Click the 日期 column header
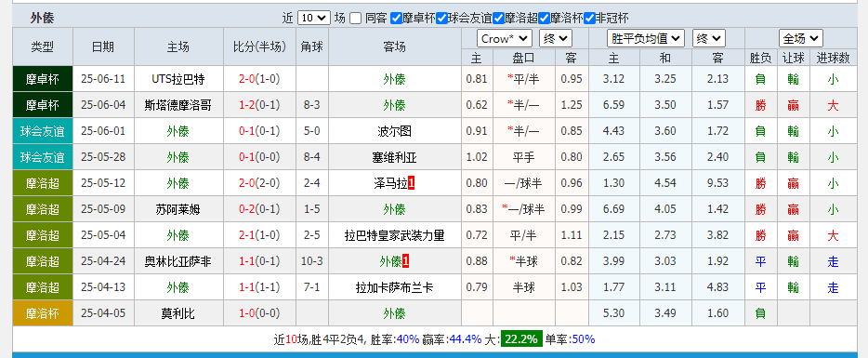 [x=103, y=47]
